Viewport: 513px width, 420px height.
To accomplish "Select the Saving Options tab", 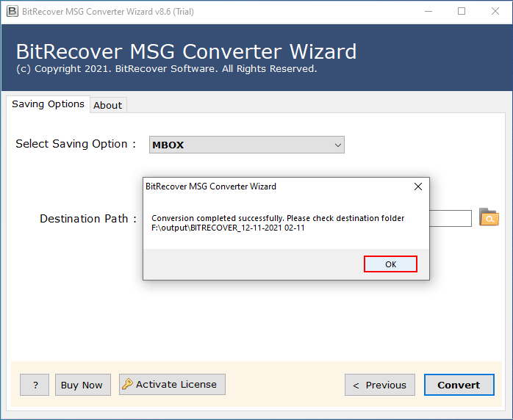I will (48, 104).
